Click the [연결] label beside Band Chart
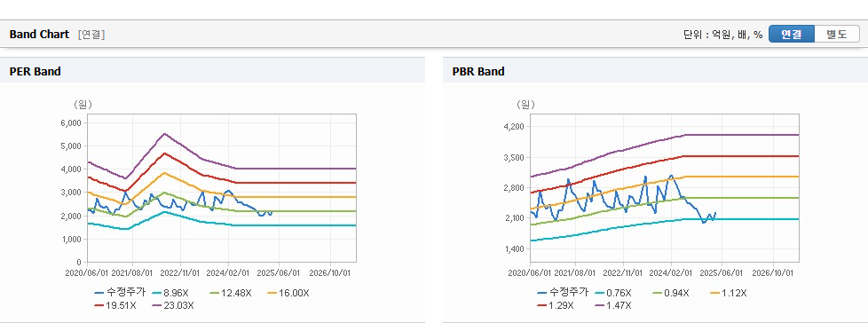 [91, 35]
